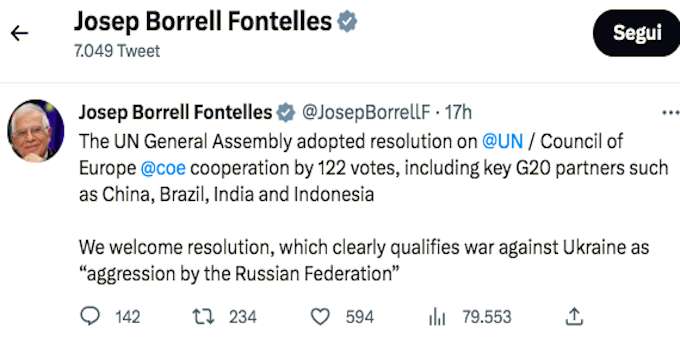Screen dimensions: 680x360
Task: Click the share upload icon
Action: click(574, 317)
